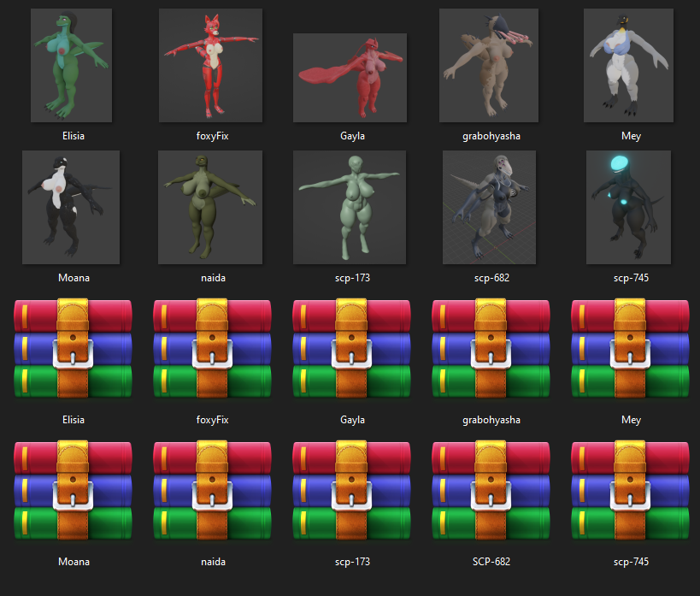Click the Moana label under the thumbnail

coord(74,278)
